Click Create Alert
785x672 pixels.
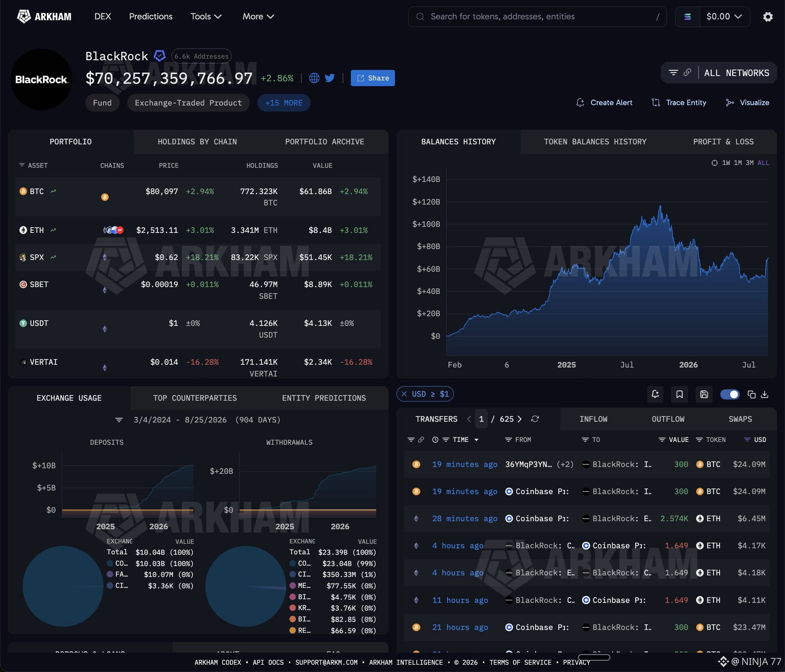(604, 103)
